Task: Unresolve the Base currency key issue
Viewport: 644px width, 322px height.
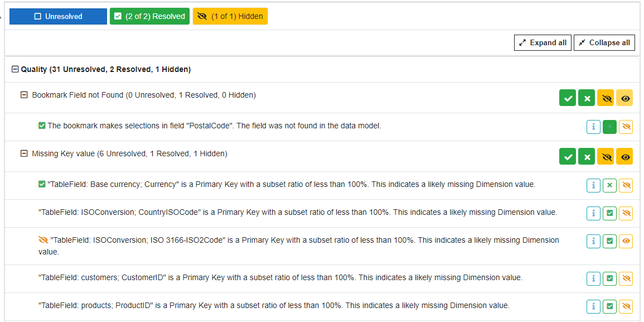Action: [x=609, y=185]
